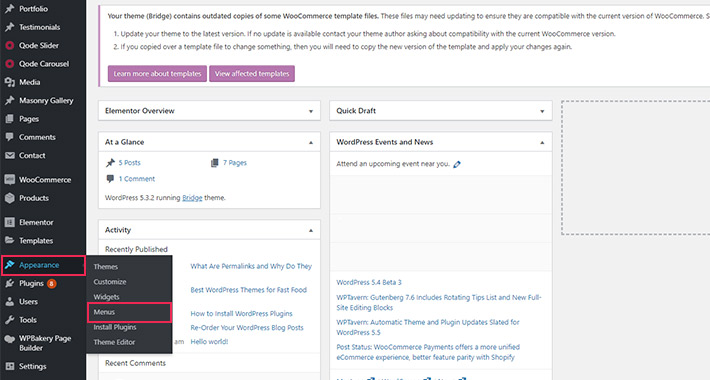Open Theme Editor in Appearance submenu

(x=114, y=342)
